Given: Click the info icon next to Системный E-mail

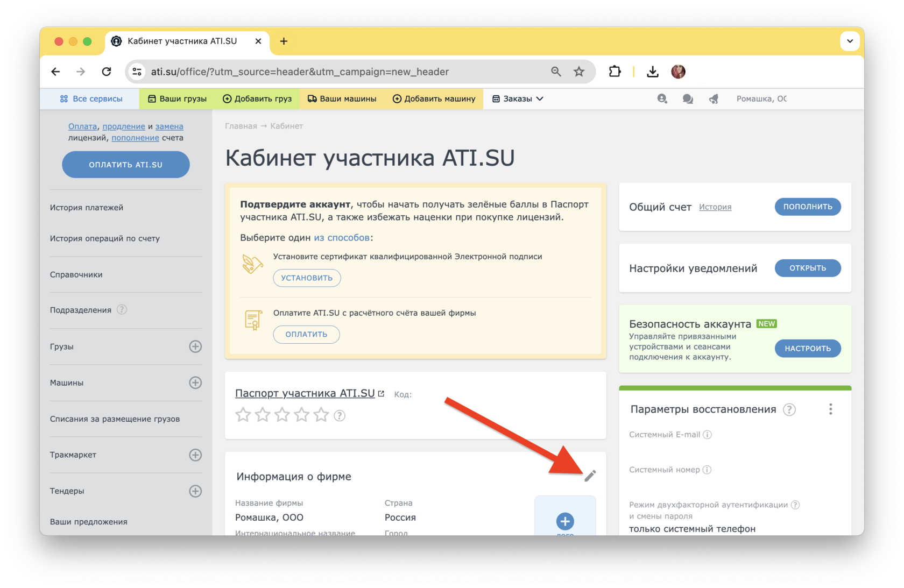Looking at the screenshot, I should click(708, 435).
